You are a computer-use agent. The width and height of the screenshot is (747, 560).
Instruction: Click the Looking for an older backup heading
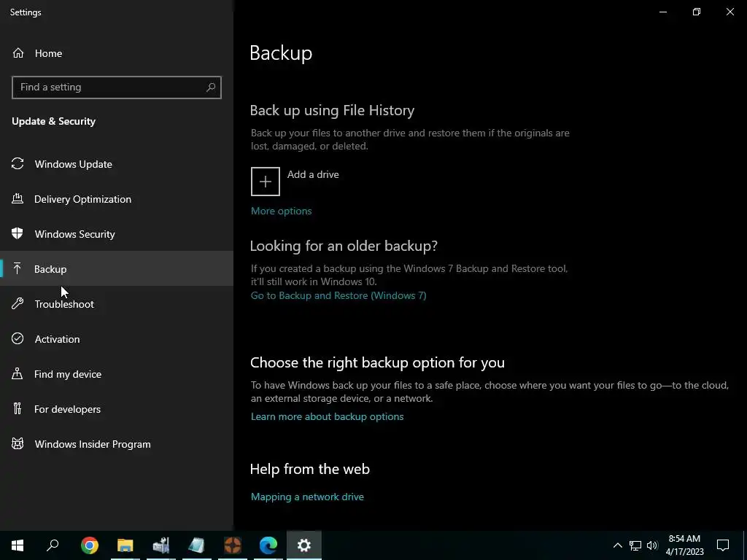(344, 246)
